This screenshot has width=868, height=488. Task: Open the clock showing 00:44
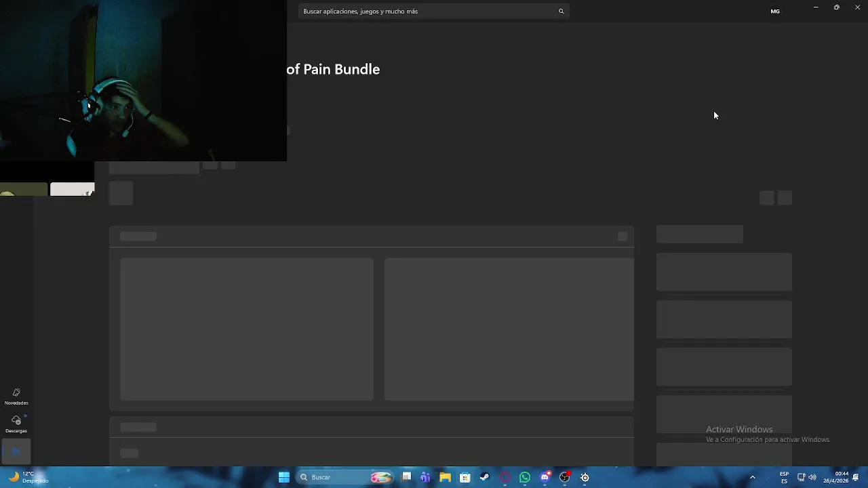836,477
